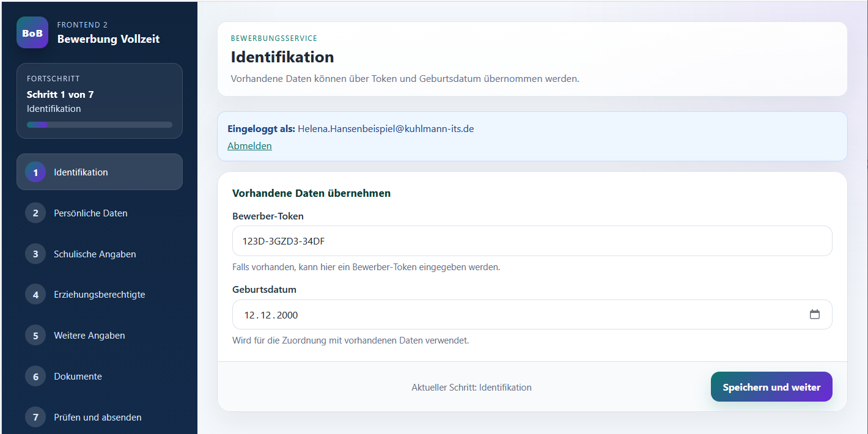Click the circle 2 icon next to Persönliche Daten
The height and width of the screenshot is (434, 868).
[x=35, y=213]
